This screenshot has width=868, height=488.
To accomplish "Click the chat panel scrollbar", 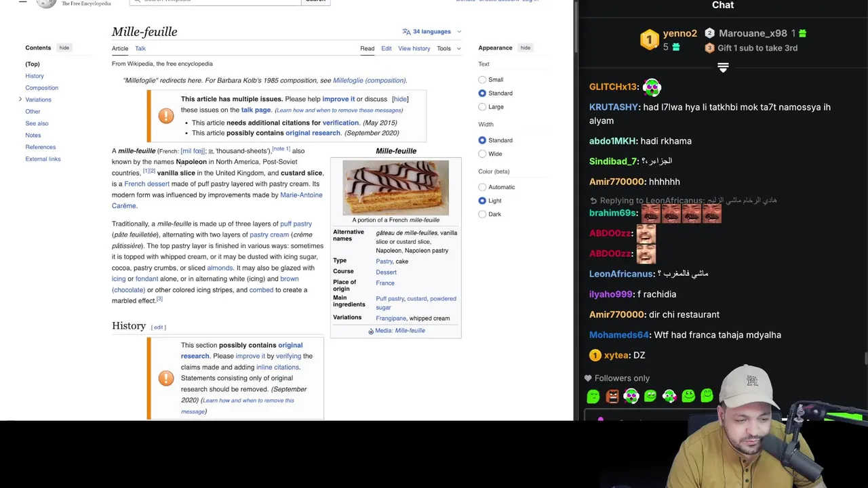I will (x=865, y=359).
